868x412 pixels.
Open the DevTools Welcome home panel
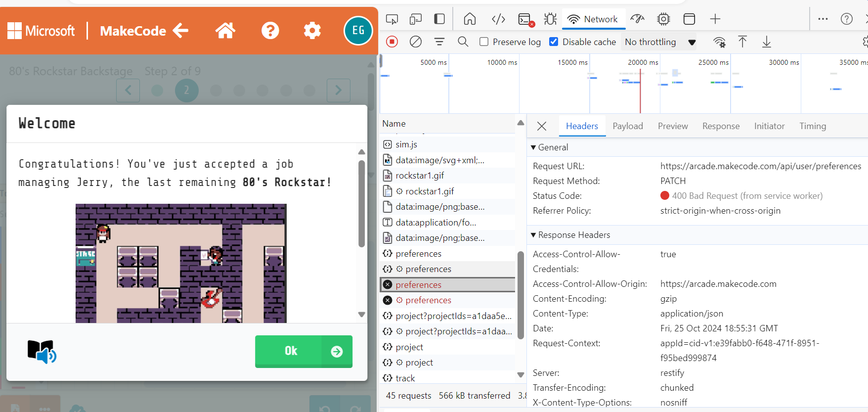(470, 19)
